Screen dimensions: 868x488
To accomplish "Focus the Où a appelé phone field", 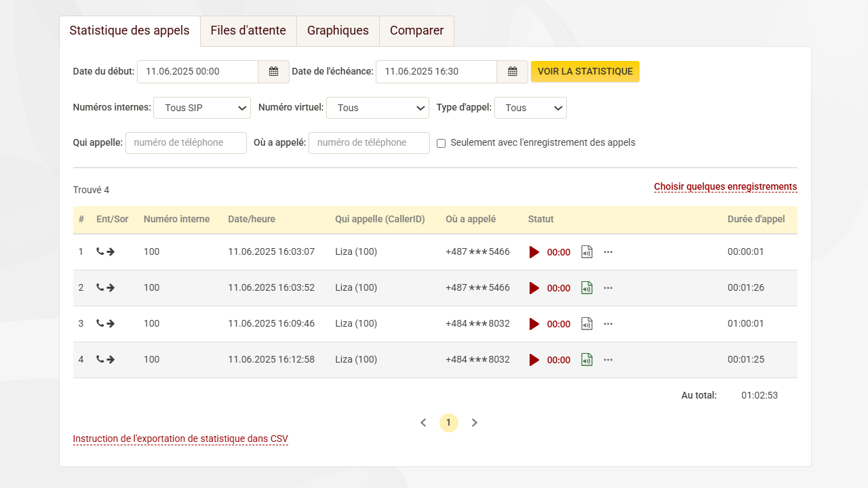I will pos(369,143).
